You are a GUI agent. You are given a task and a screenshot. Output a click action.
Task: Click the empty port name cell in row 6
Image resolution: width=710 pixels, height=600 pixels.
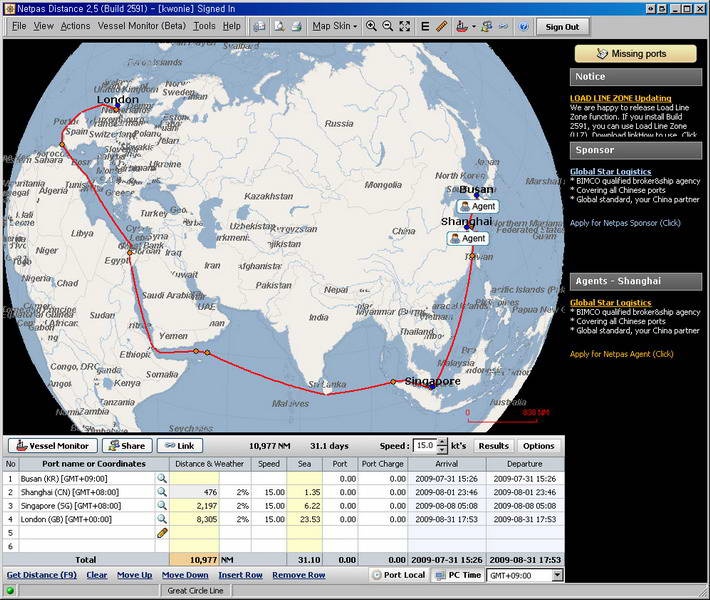[86, 546]
